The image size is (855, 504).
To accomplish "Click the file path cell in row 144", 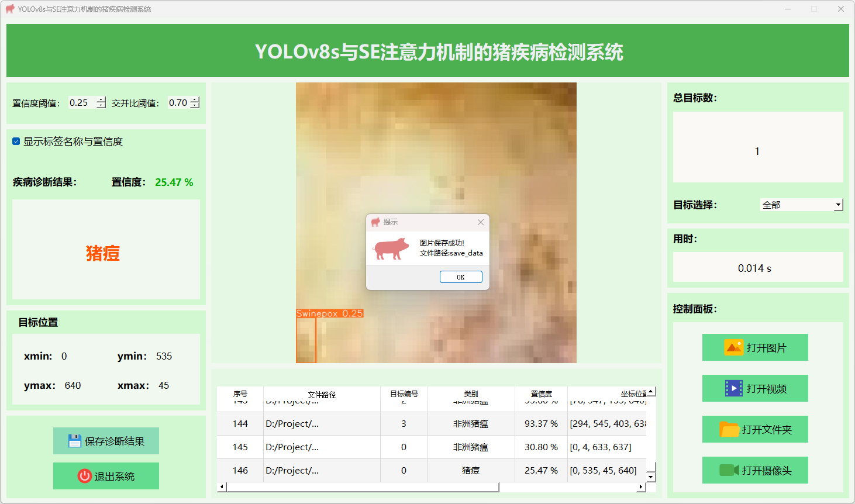I will (x=322, y=423).
